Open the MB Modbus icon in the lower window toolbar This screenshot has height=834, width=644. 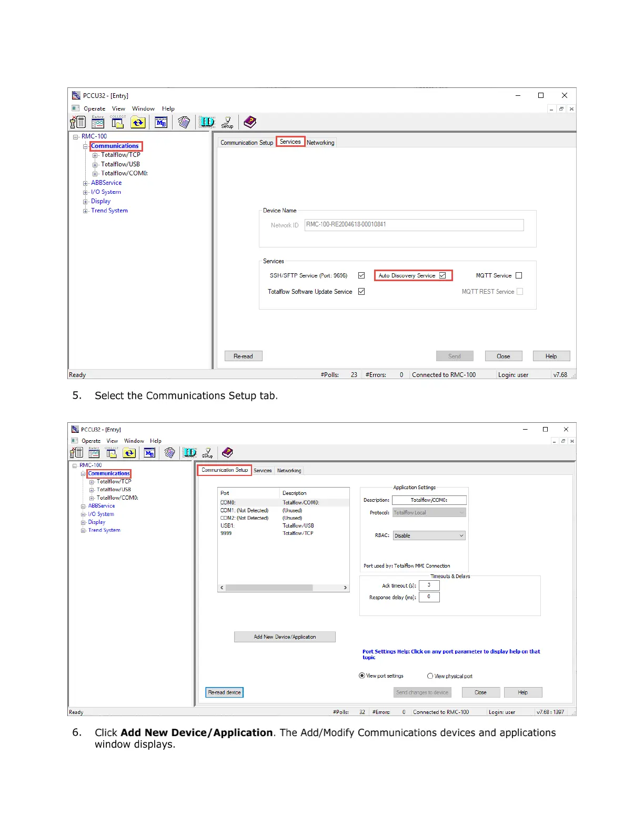[x=149, y=453]
